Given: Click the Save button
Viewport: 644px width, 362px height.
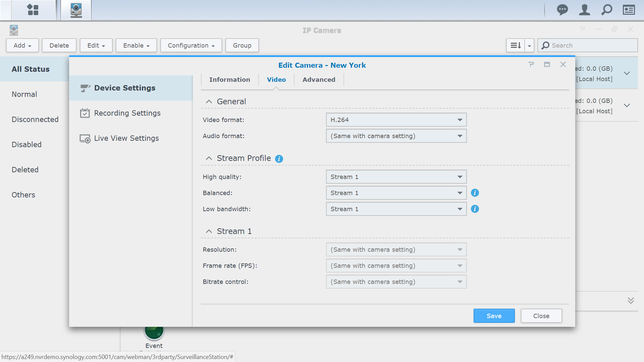Looking at the screenshot, I should click(x=494, y=316).
